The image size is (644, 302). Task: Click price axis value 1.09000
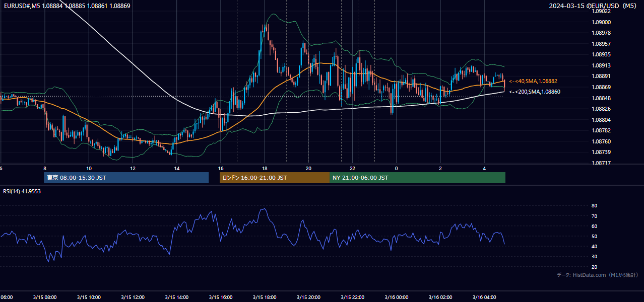tap(601, 22)
